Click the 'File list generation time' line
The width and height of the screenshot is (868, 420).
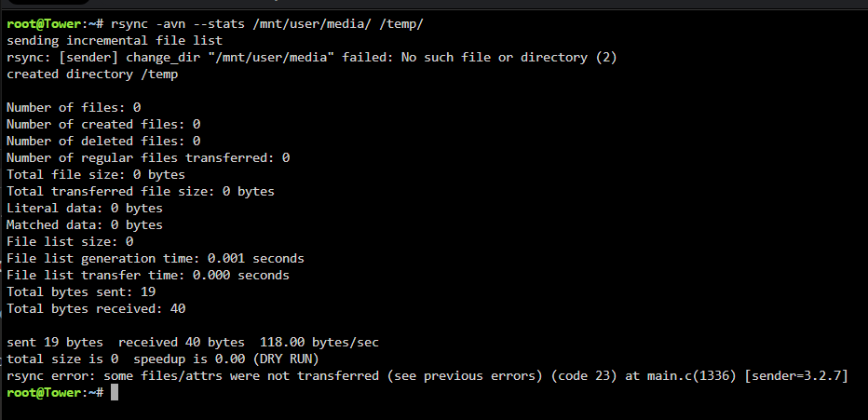(x=156, y=258)
